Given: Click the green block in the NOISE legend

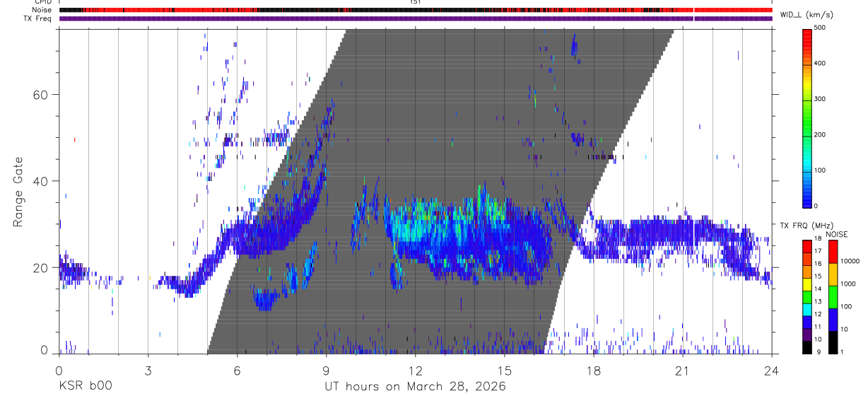Looking at the screenshot, I should click(x=833, y=296).
